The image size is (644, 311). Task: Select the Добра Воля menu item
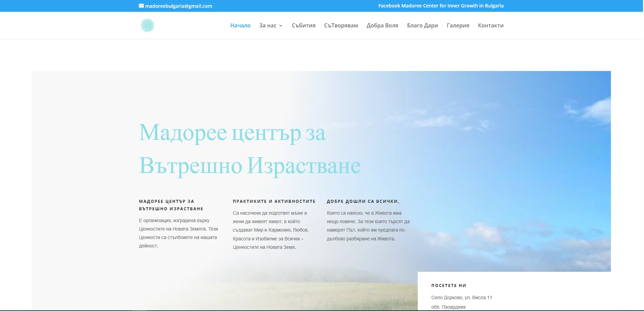(382, 25)
